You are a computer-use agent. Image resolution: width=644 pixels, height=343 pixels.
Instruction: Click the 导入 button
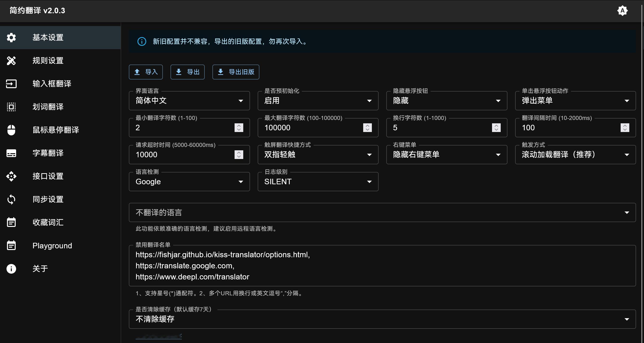pos(146,72)
